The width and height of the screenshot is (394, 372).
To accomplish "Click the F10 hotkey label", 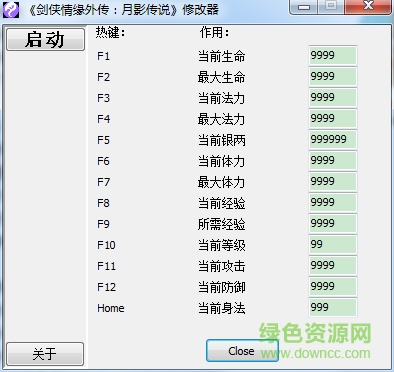I will pyautogui.click(x=106, y=245).
